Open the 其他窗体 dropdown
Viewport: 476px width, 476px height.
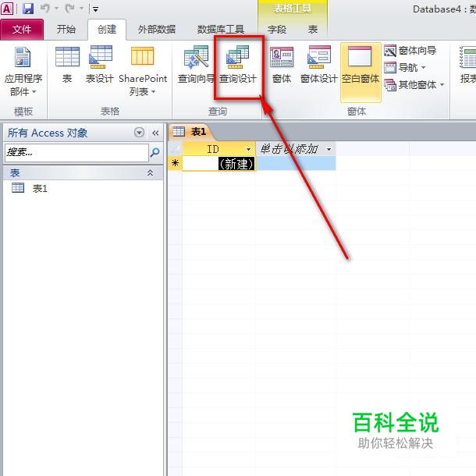pos(414,85)
